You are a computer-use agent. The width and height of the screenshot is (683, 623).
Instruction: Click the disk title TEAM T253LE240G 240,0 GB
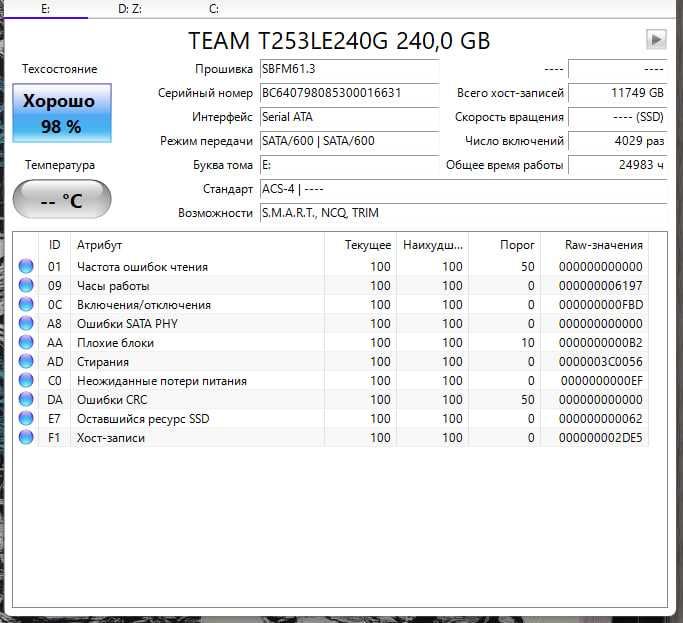(x=339, y=41)
